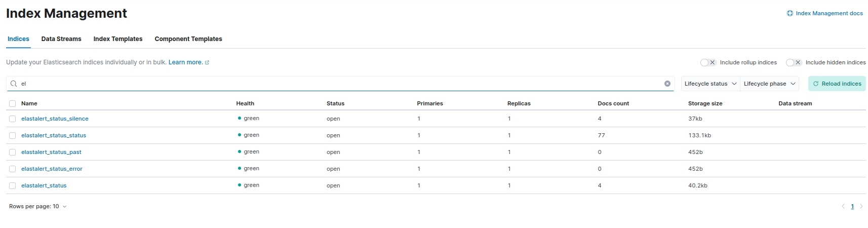
Task: Click the magnifier search icon in search bar
Action: tap(14, 84)
